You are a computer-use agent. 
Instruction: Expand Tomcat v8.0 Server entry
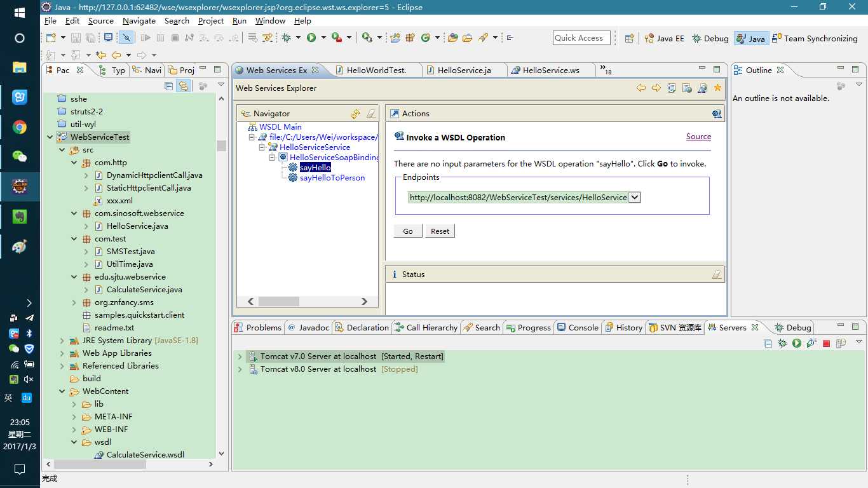[x=240, y=369]
